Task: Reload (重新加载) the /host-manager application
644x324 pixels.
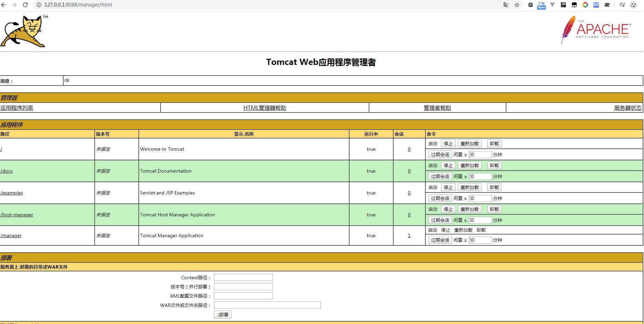Action: pyautogui.click(x=470, y=209)
